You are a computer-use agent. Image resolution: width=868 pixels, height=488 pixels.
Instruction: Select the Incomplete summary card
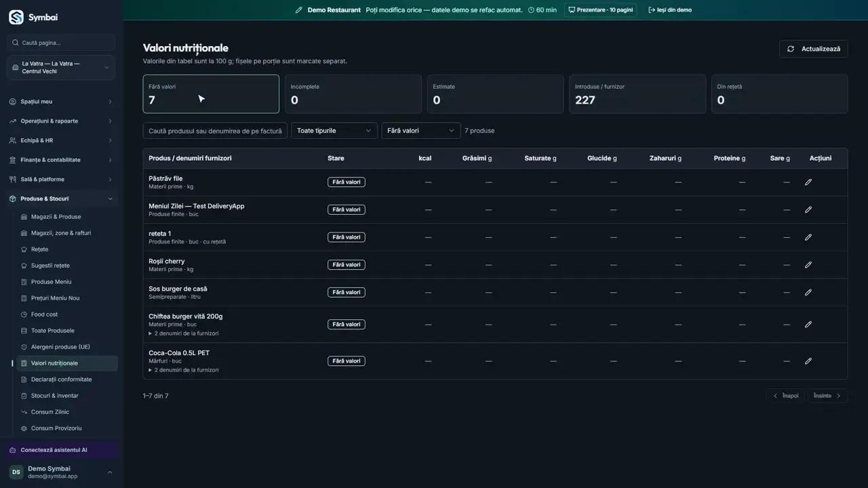pos(353,94)
